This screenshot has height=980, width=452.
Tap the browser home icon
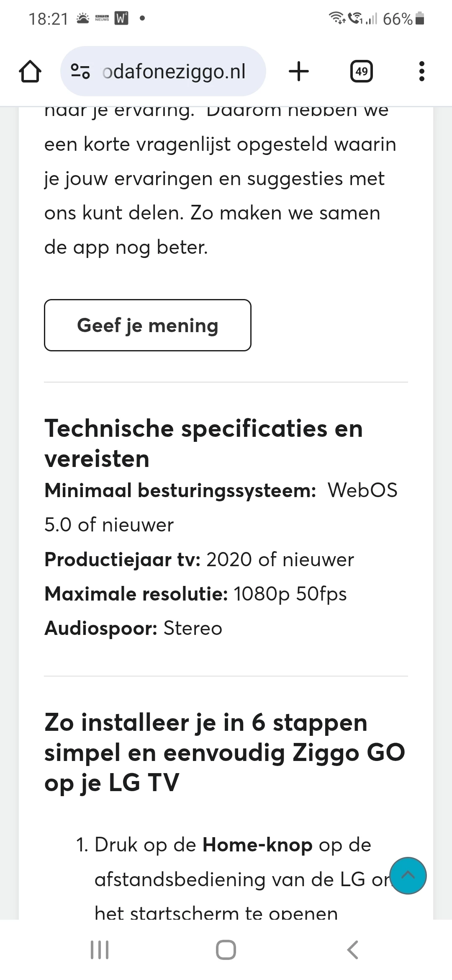pos(30,72)
